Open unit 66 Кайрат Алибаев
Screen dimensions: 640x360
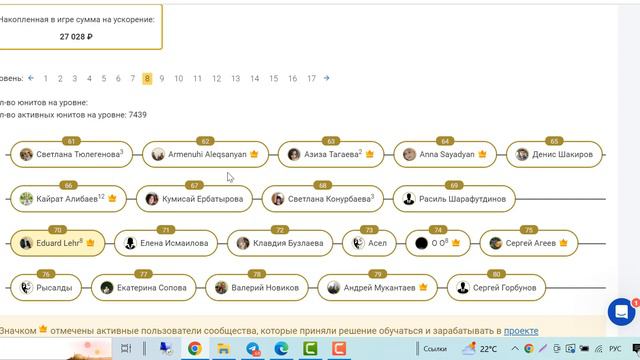click(x=68, y=199)
